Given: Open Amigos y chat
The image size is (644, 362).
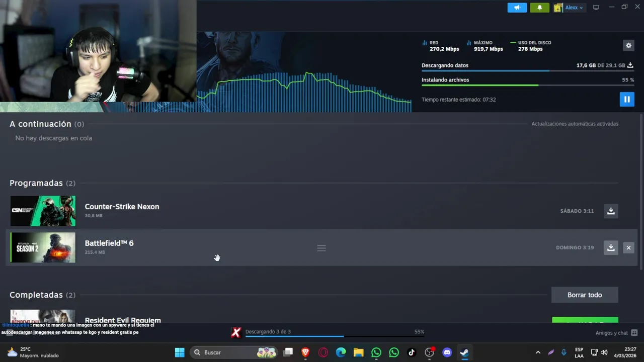Looking at the screenshot, I should [x=612, y=333].
